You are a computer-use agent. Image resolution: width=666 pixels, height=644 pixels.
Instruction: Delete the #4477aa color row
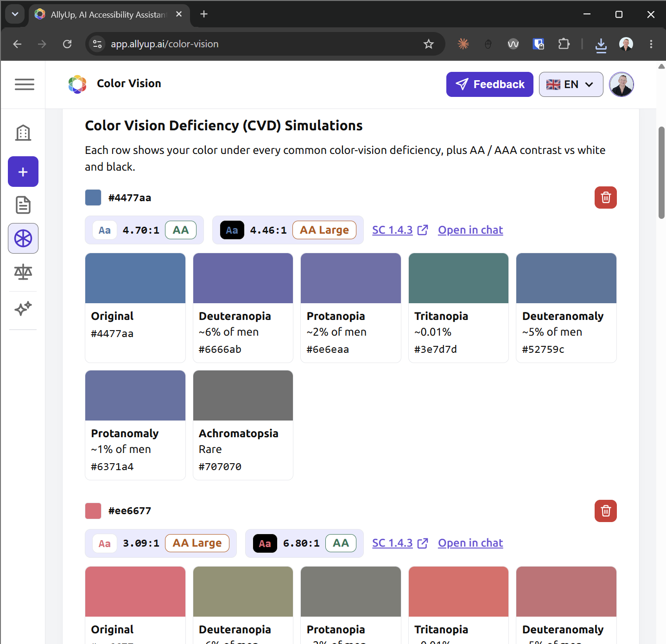(606, 198)
